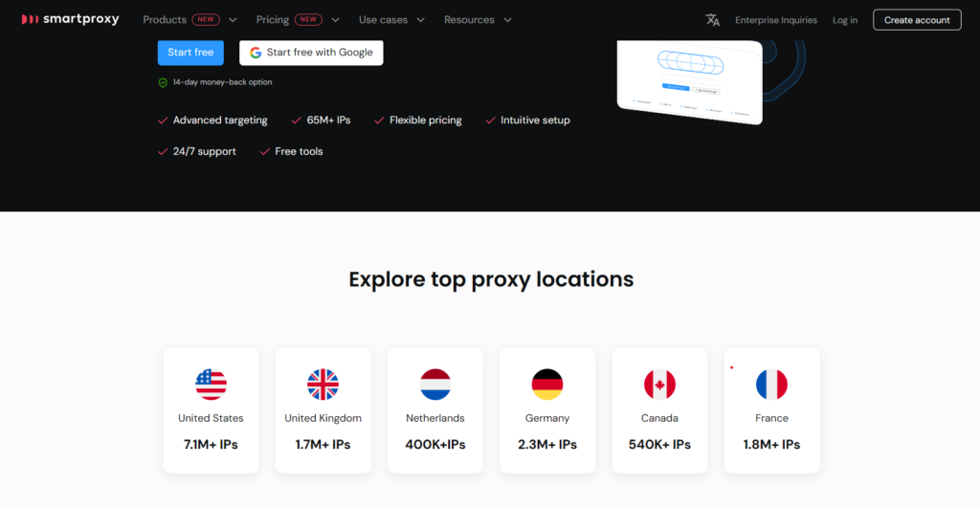Open the 7.1M+ IPs location card
This screenshot has width=980, height=508.
211,410
